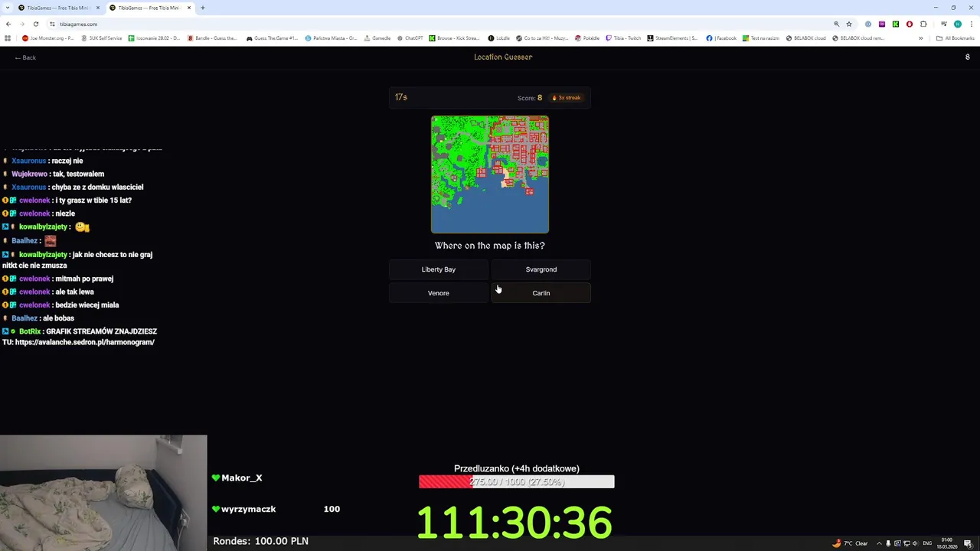Image resolution: width=980 pixels, height=551 pixels.
Task: Open the avalanche.sedron.pl harmonogram link in chat
Action: coord(84,342)
